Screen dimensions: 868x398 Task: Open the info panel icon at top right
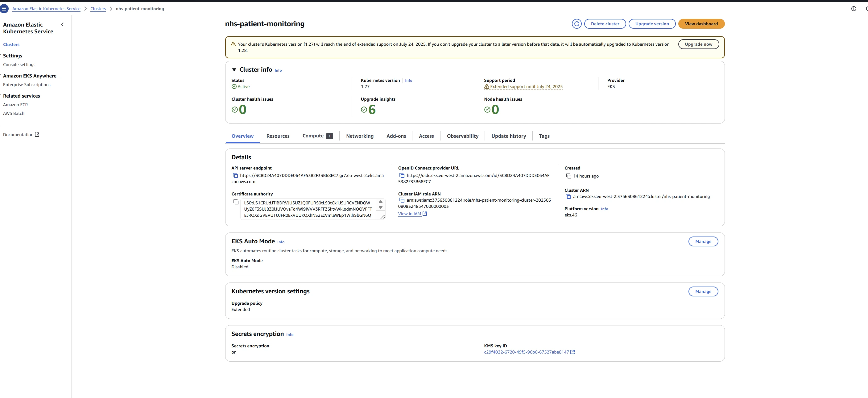click(x=854, y=9)
